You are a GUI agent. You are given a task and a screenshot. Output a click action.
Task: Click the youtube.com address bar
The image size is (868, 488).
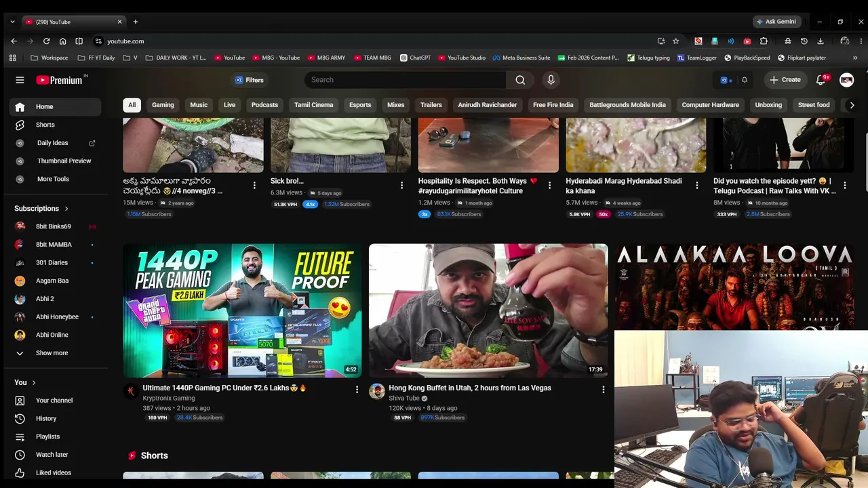coord(373,41)
